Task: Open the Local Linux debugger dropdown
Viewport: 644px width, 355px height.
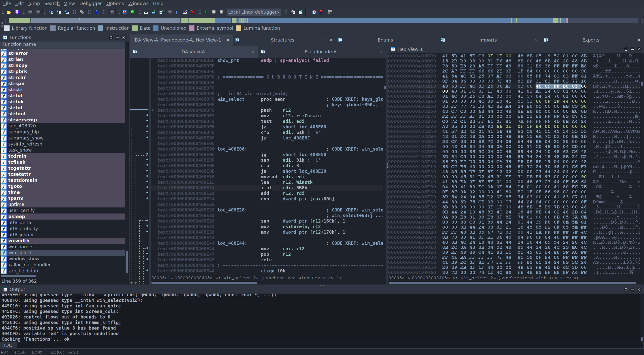Action: (x=254, y=12)
